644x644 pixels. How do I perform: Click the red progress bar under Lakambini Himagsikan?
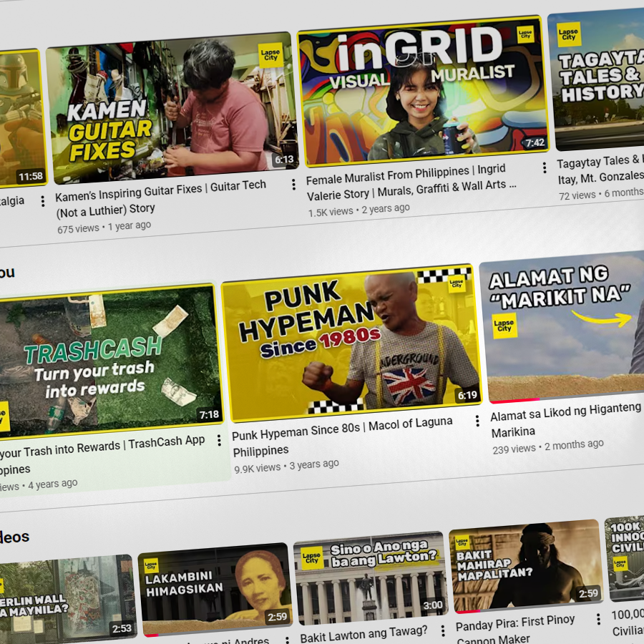tap(151, 635)
